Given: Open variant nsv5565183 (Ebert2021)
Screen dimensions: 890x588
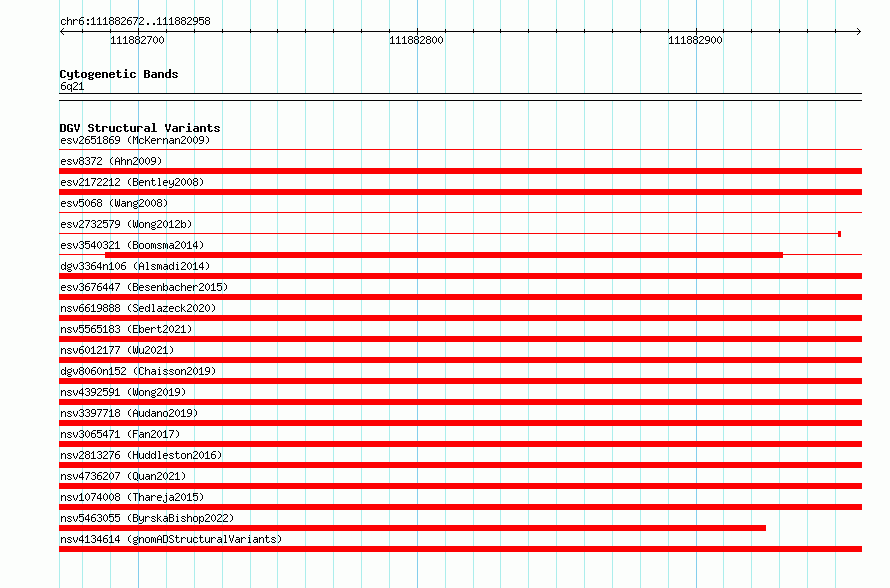Looking at the screenshot, I should pos(126,329).
